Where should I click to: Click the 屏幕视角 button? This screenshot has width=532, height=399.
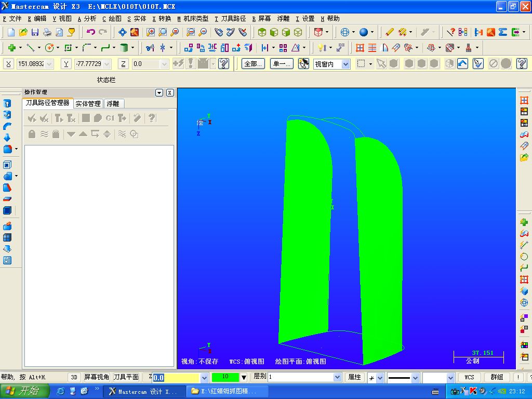97,377
